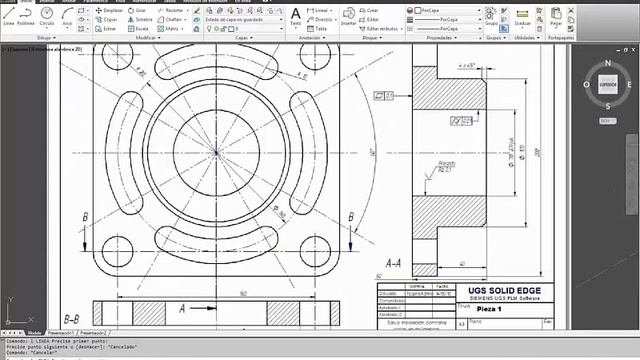Switch to the Modelo tab
Image resolution: width=640 pixels, height=360 pixels.
tap(35, 333)
